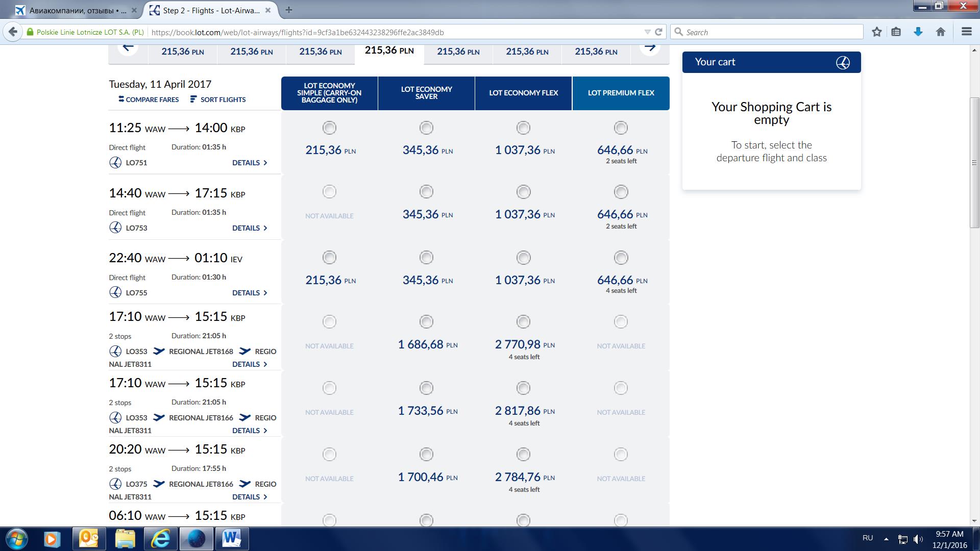The image size is (980, 551).
Task: Open Firefox hamburger menu
Action: (966, 32)
